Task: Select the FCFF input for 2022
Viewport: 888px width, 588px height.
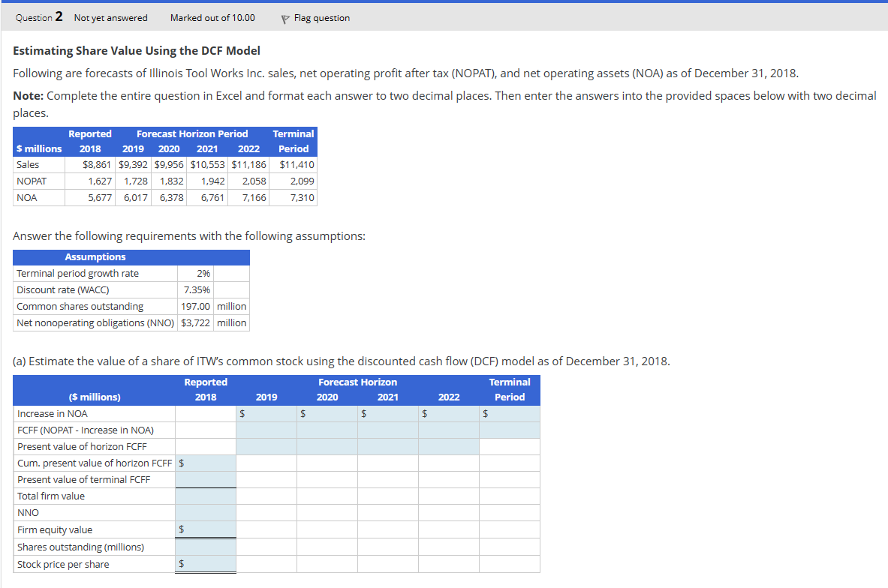Action: coord(449,430)
